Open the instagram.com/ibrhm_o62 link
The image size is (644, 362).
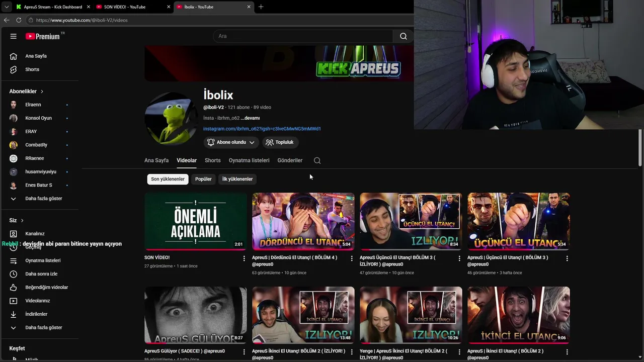[x=262, y=129]
